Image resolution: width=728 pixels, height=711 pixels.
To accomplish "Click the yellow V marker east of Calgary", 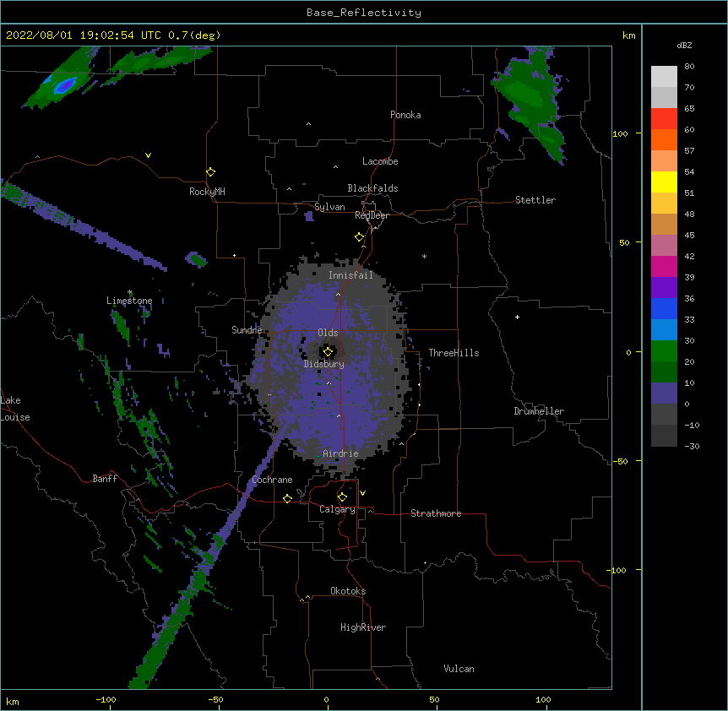I will pos(362,493).
